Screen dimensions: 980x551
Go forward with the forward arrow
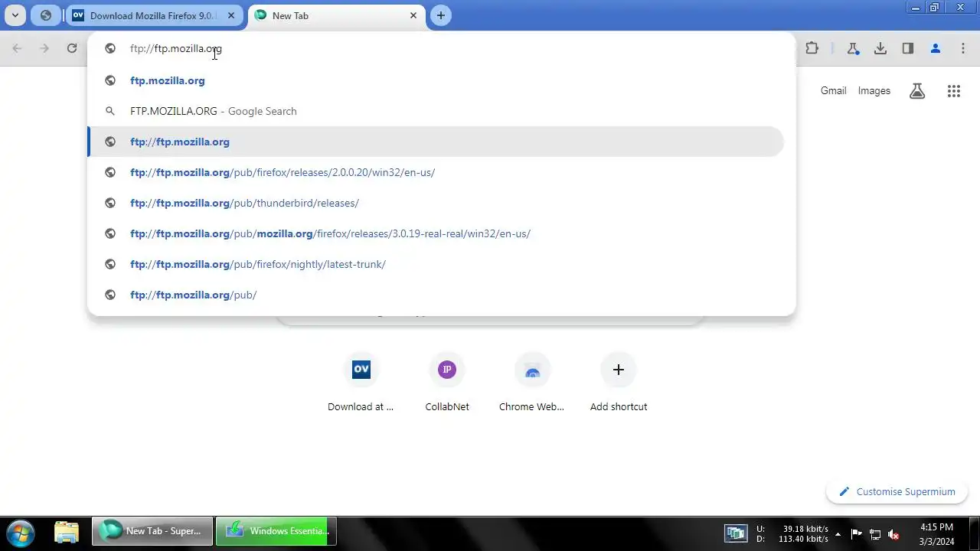(44, 48)
